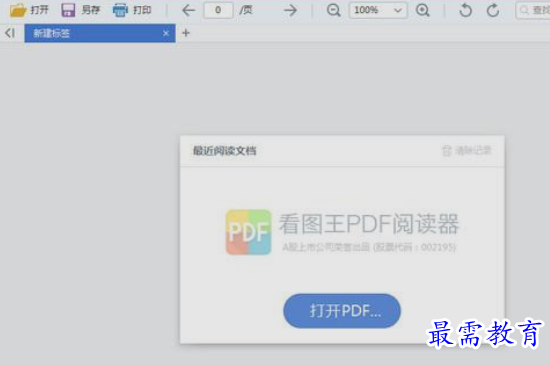Viewport: 550px width, 365px height.
Task: Click the 打印 label in the toolbar
Action: point(142,10)
